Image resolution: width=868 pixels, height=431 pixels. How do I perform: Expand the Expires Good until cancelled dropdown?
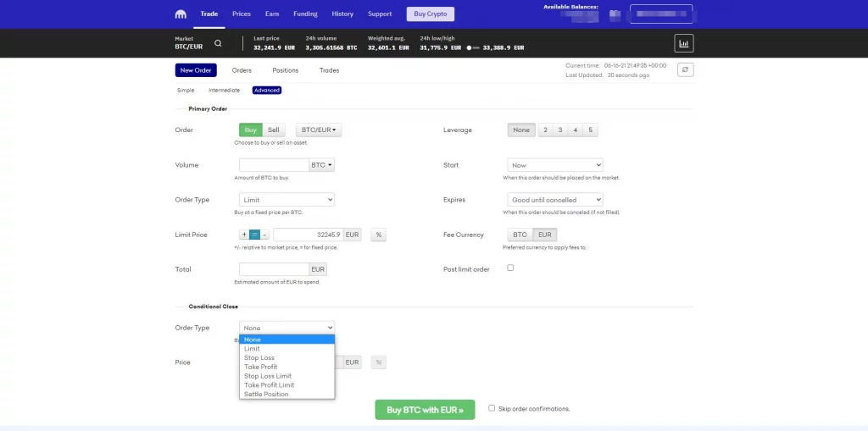click(x=555, y=200)
